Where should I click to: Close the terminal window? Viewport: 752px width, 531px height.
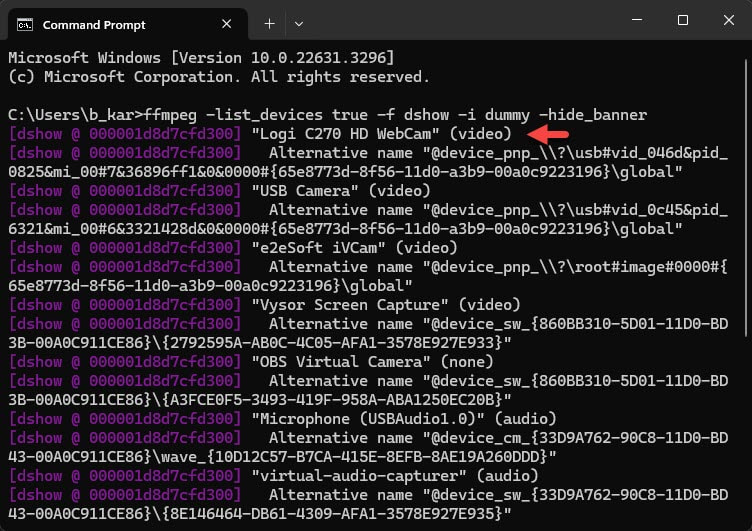[729, 20]
